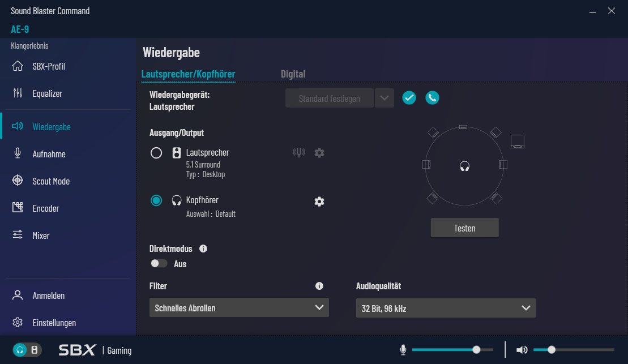Set default communication device phone icon

(x=432, y=98)
